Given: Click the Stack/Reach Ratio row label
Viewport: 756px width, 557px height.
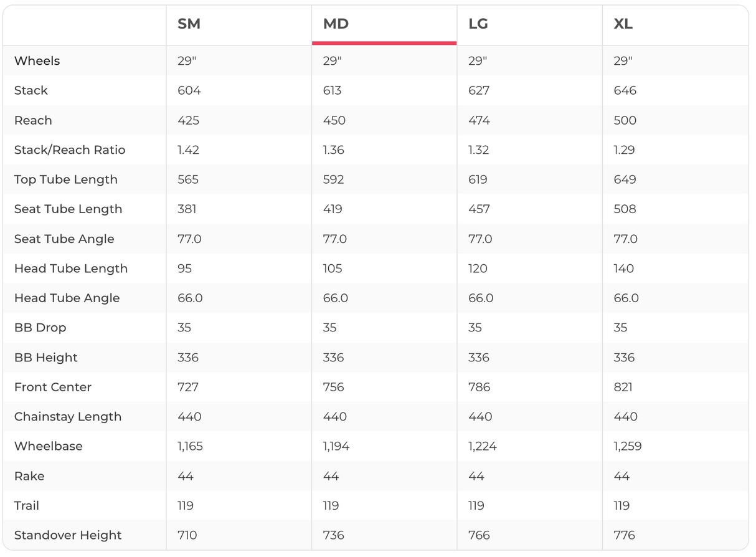Looking at the screenshot, I should coord(70,150).
